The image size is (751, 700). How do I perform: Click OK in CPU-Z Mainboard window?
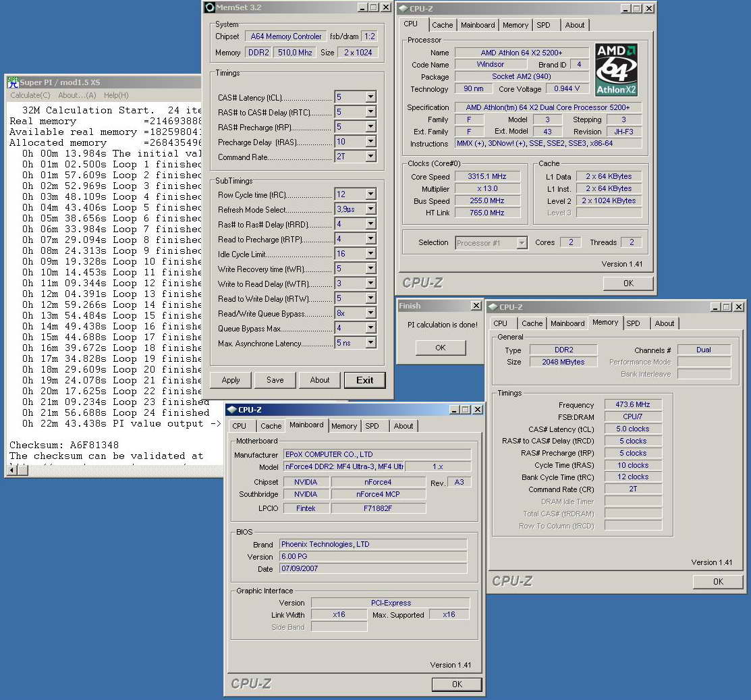pyautogui.click(x=457, y=684)
